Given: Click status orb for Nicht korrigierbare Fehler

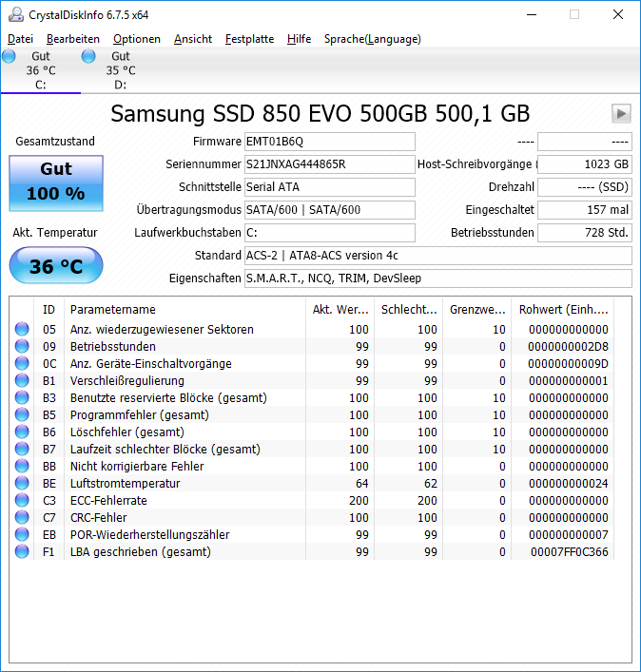Looking at the screenshot, I should tap(22, 467).
